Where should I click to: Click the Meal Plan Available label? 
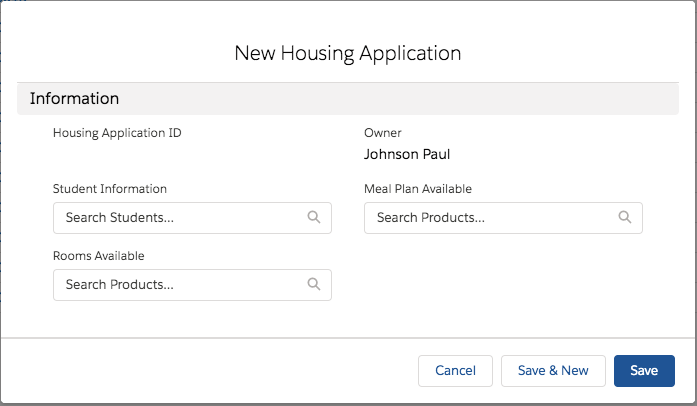[417, 188]
